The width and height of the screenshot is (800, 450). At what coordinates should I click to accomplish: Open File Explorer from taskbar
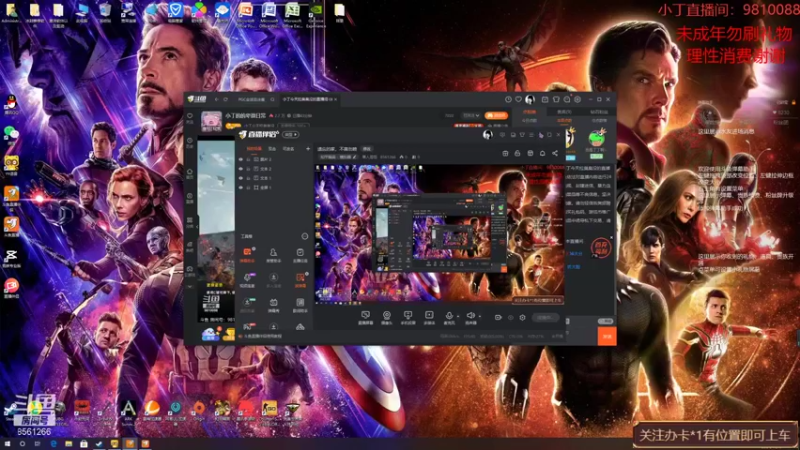[68, 444]
